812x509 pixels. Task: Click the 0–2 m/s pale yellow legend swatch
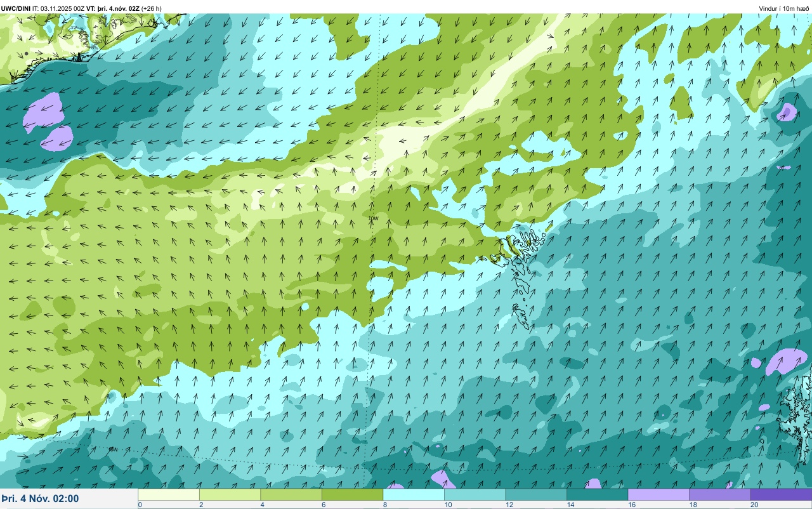click(169, 494)
